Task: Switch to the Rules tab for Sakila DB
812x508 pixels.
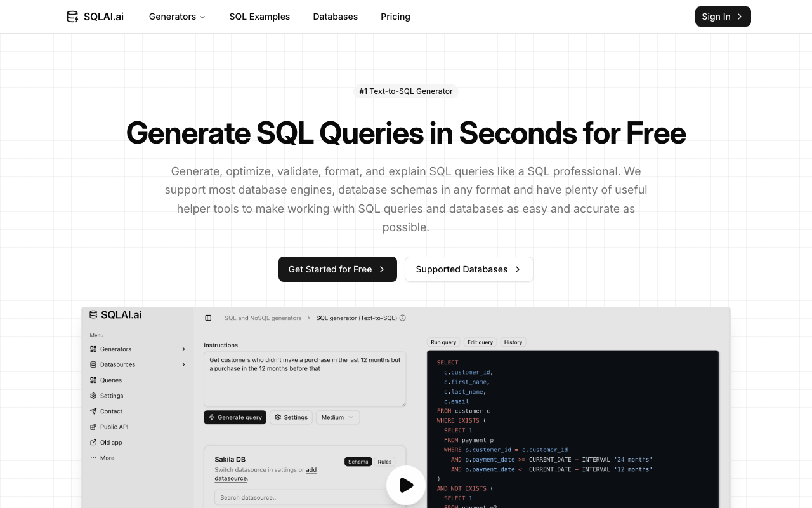Action: (x=384, y=462)
